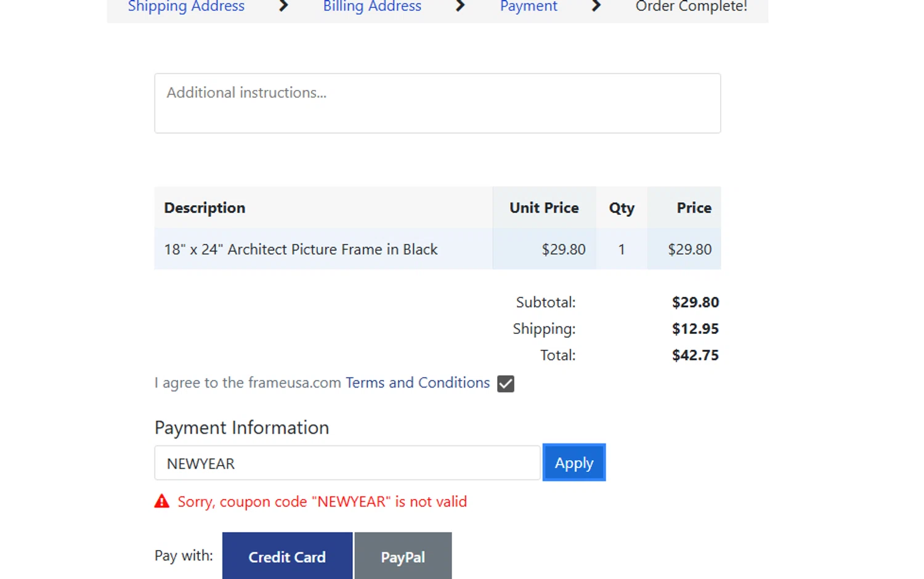Toggle the Terms and Conditions agreement checkbox

[506, 384]
